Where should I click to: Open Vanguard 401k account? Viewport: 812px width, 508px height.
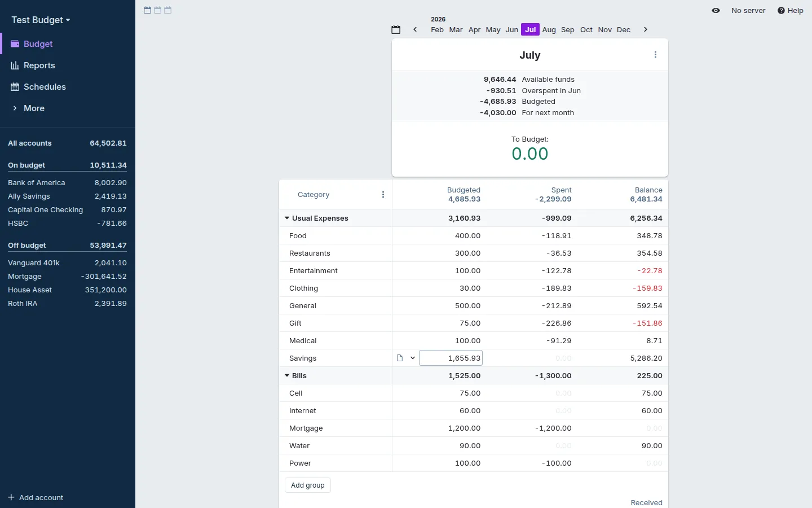click(x=67, y=263)
